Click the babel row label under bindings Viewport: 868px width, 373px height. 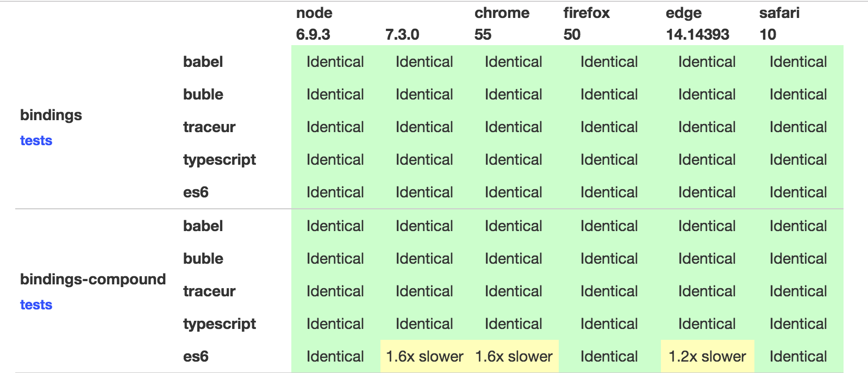(203, 62)
